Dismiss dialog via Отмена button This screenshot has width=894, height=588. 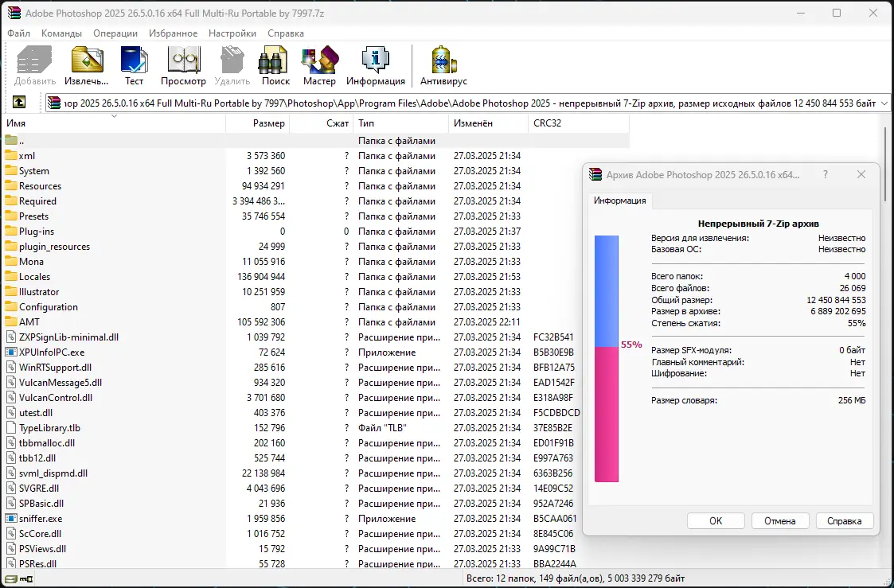(x=780, y=520)
